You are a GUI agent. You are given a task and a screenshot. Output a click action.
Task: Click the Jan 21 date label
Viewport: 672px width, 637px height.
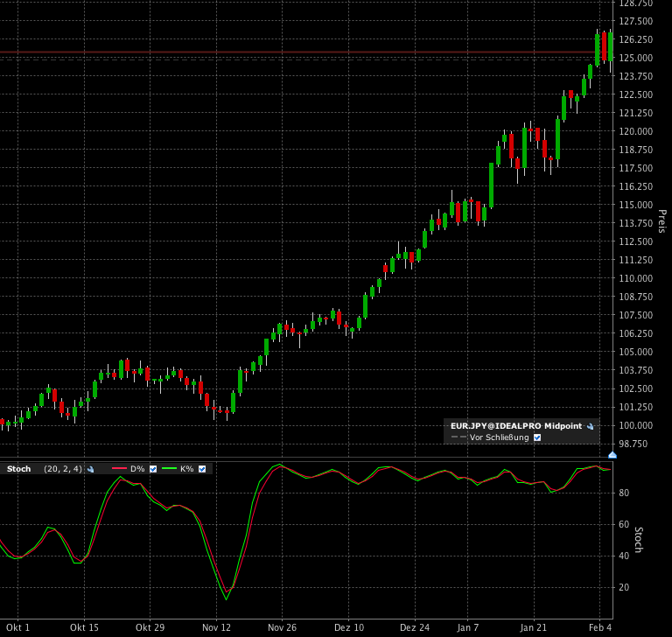(533, 627)
